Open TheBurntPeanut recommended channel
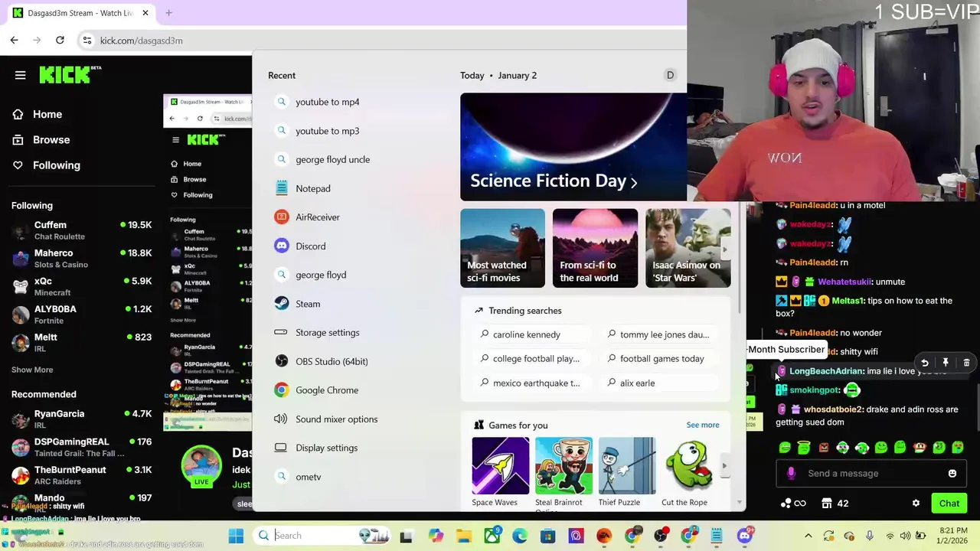980x551 pixels. pos(81,474)
